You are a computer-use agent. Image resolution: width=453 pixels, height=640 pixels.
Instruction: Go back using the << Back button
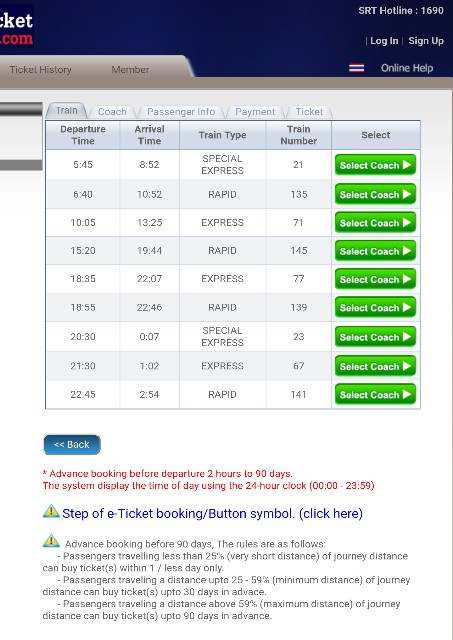[x=72, y=444]
